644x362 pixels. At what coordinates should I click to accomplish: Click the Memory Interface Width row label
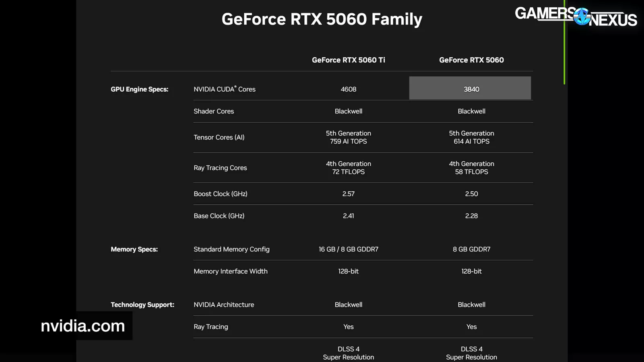pos(230,271)
